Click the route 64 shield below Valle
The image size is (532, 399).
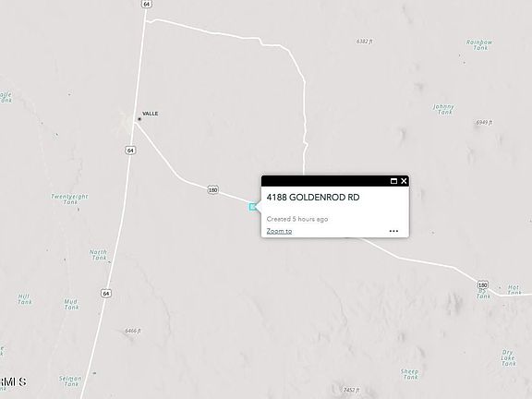coord(130,151)
